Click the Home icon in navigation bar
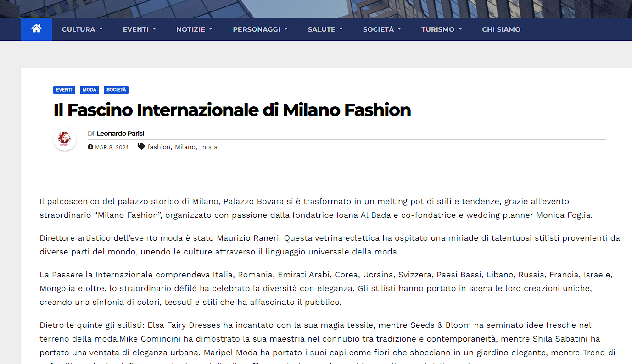Screen dimensions: 632x364 click(36, 29)
